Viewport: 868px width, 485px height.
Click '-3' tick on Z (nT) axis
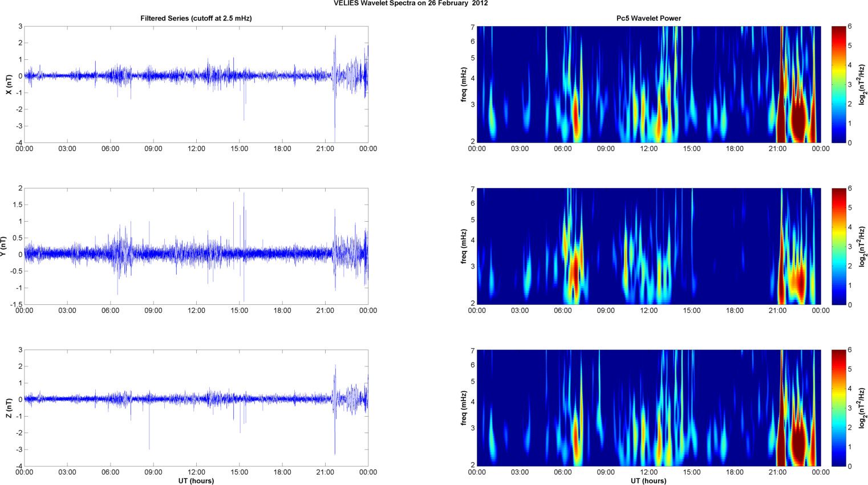[x=19, y=450]
